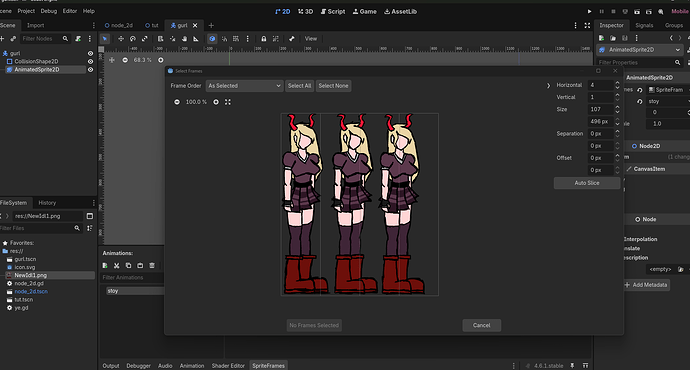Click the Select None button
This screenshot has height=370, width=690.
click(x=333, y=86)
